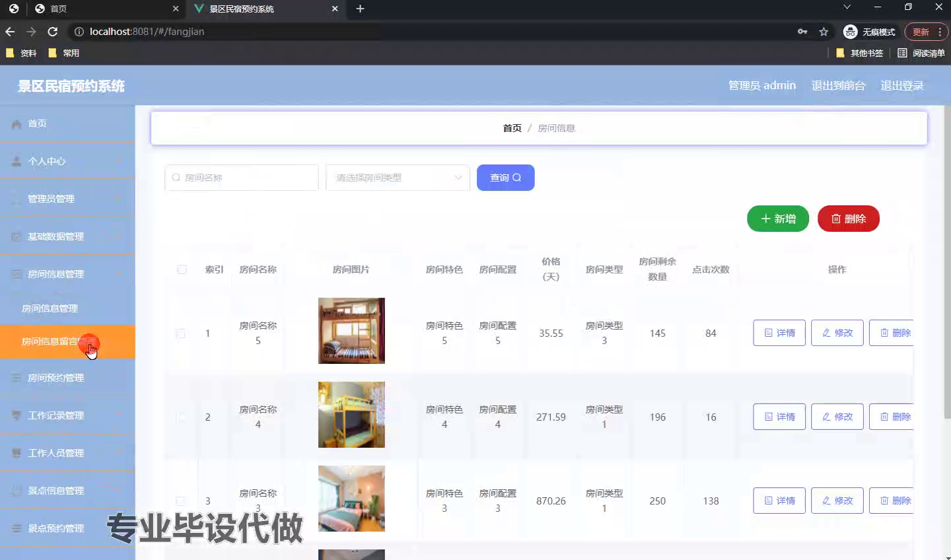Click the room photo for 房间名称 4

(351, 415)
